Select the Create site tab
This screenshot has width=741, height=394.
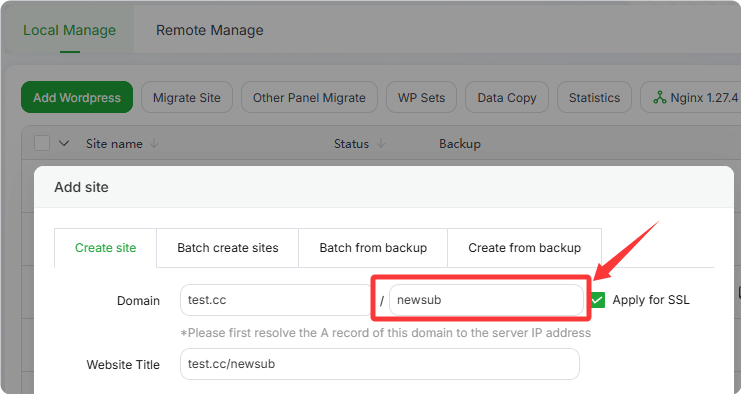[x=105, y=248]
